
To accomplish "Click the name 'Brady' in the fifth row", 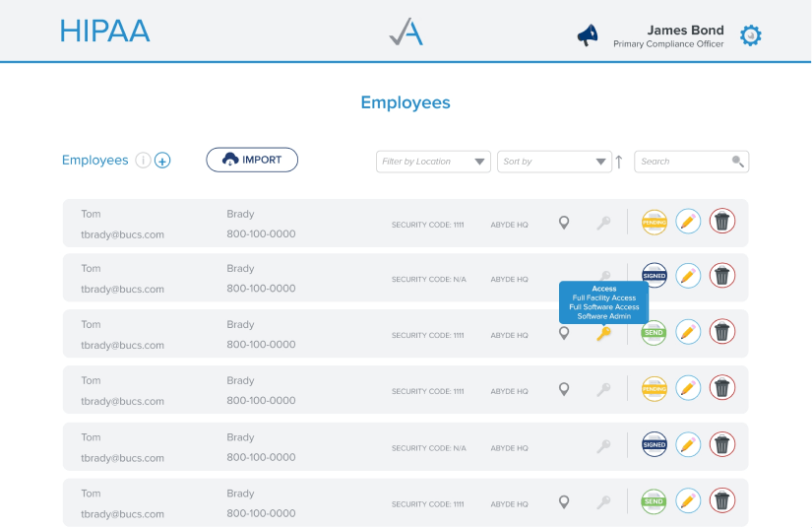I will [x=240, y=437].
